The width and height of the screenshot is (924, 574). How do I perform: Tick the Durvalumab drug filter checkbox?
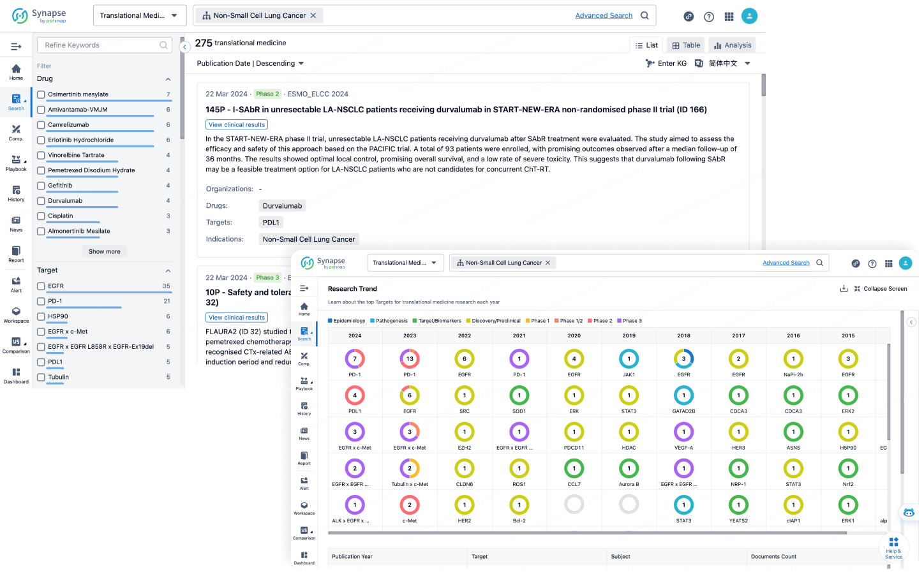pos(41,201)
